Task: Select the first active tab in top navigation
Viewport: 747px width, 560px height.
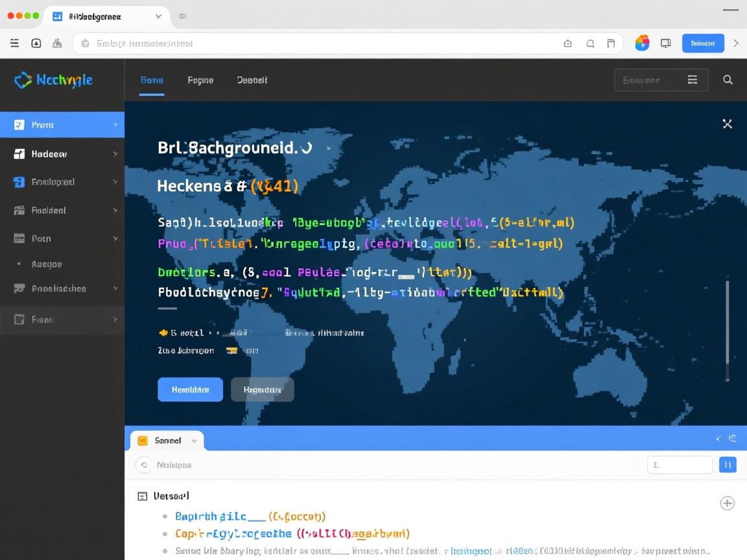Action: 152,80
